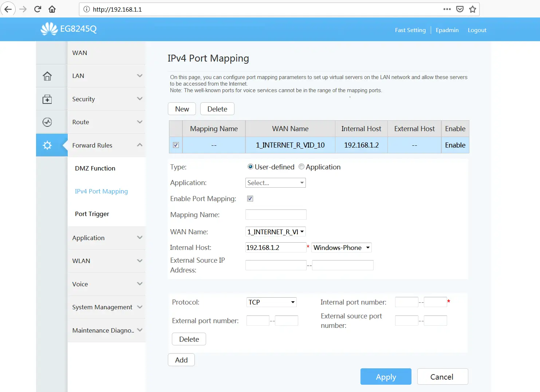Click the second Internal port number field
The image size is (540, 392).
pyautogui.click(x=435, y=302)
